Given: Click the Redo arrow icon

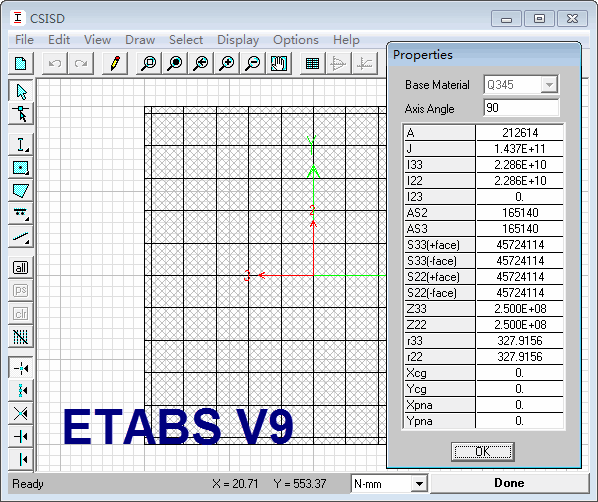Looking at the screenshot, I should tap(81, 63).
